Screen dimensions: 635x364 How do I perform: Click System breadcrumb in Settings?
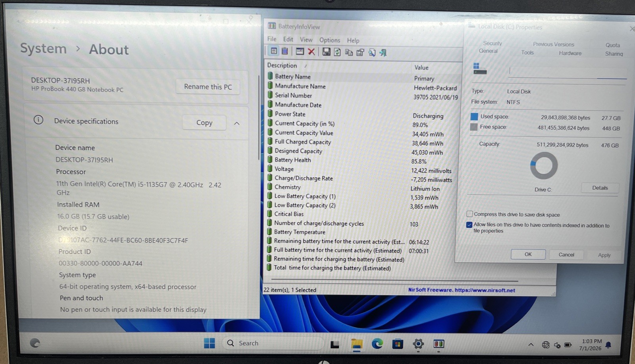[43, 48]
